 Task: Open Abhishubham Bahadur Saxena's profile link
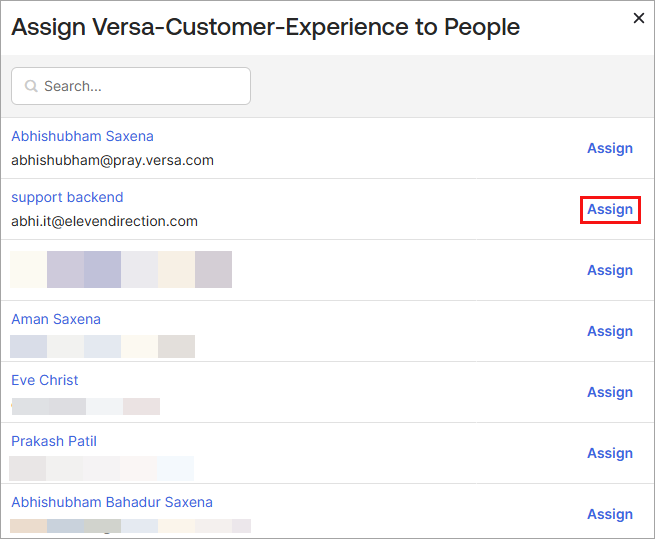coord(112,502)
